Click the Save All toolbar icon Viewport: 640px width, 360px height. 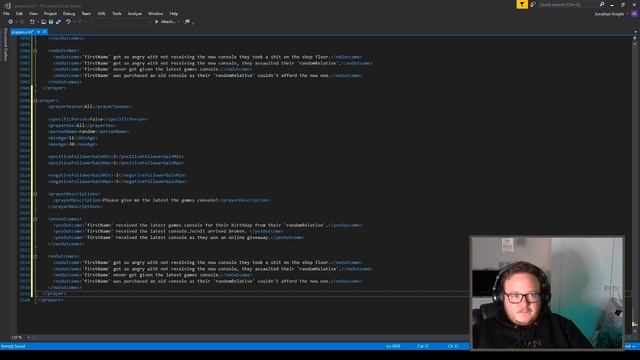[x=58, y=22]
